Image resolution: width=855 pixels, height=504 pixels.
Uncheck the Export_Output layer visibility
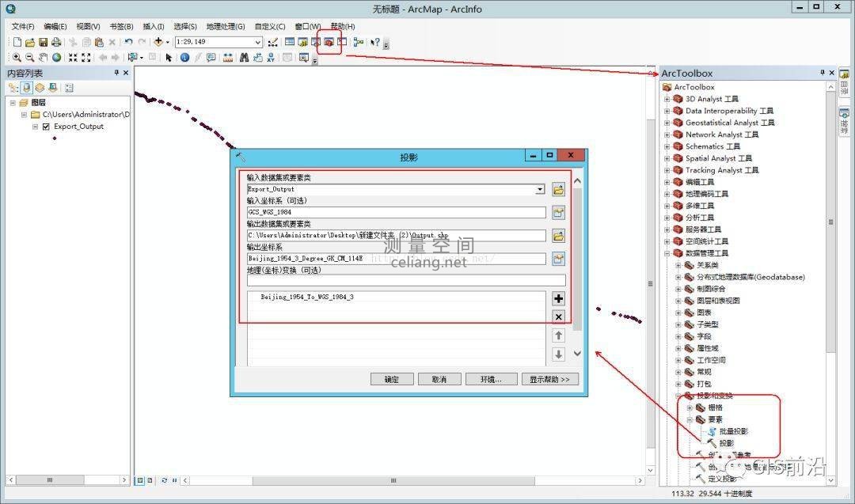tap(47, 127)
